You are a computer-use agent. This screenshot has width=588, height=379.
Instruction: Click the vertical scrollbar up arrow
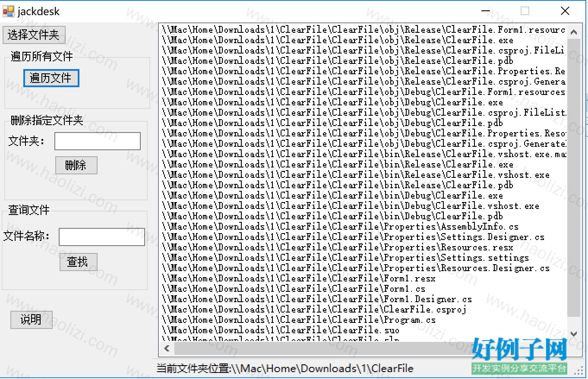click(574, 32)
